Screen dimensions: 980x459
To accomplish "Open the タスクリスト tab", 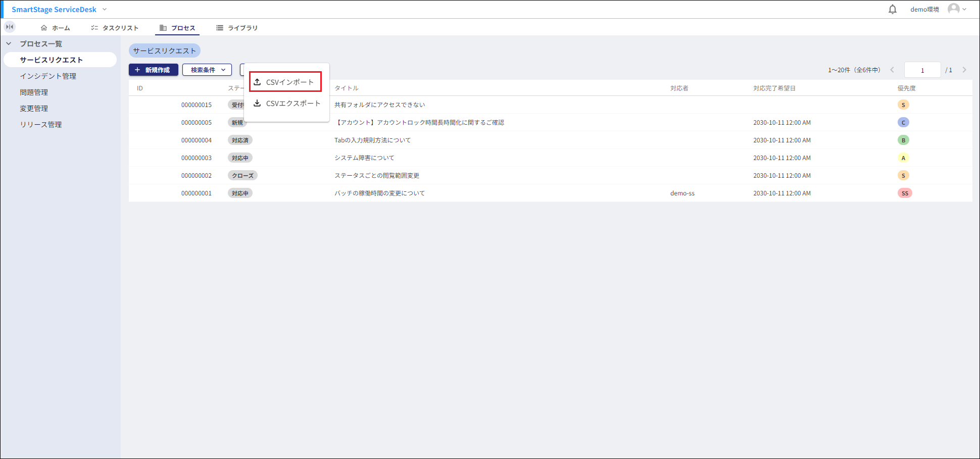I will click(x=115, y=28).
